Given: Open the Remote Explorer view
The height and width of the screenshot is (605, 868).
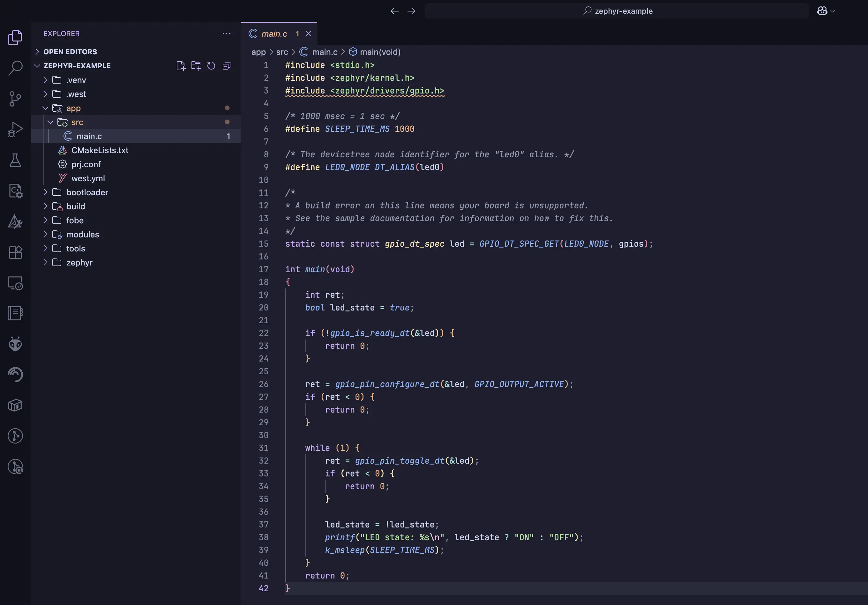Looking at the screenshot, I should [x=15, y=283].
